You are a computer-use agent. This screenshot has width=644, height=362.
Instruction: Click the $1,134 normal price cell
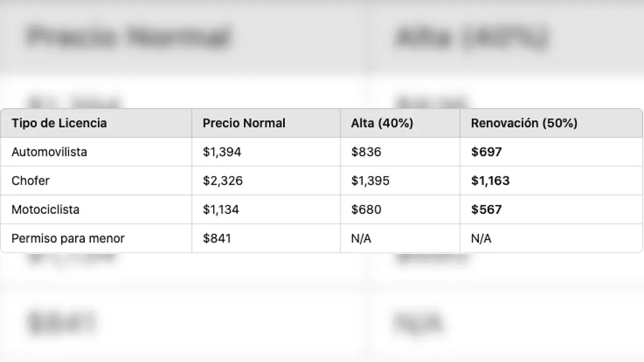click(221, 209)
